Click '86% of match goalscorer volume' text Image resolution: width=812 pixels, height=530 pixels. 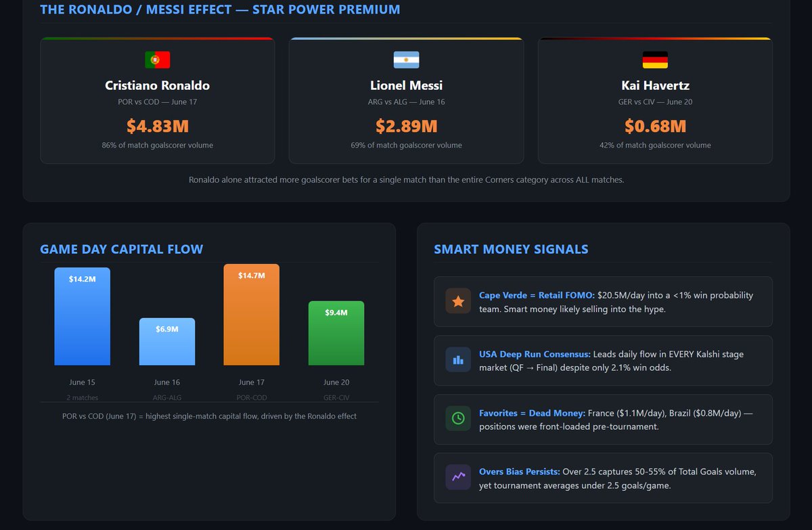[x=157, y=145]
